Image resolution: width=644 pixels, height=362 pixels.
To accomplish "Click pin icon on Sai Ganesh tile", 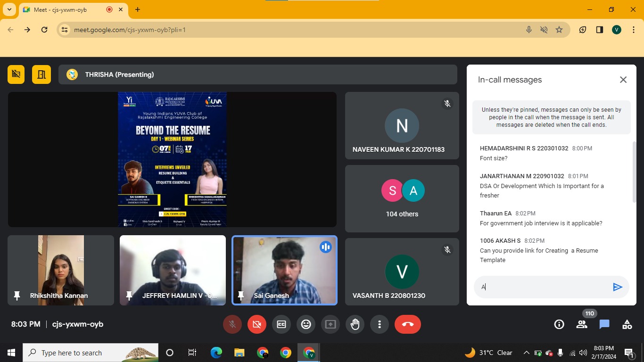I will (241, 296).
